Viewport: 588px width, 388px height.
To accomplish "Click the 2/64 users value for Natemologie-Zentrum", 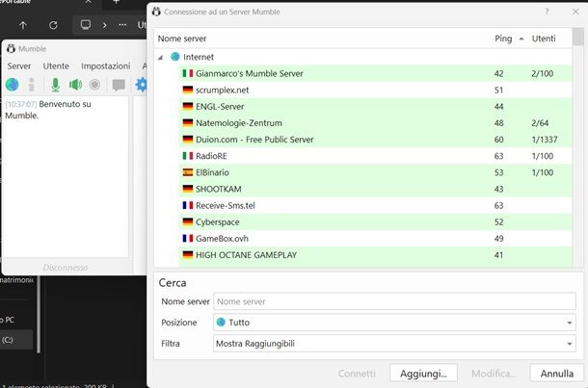I will pos(540,123).
